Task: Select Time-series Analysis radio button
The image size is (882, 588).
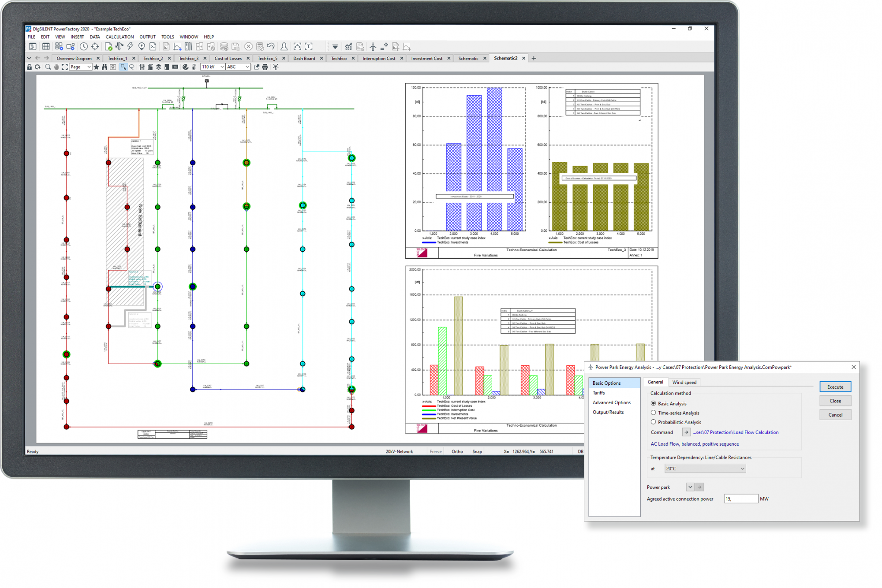Action: (x=653, y=413)
